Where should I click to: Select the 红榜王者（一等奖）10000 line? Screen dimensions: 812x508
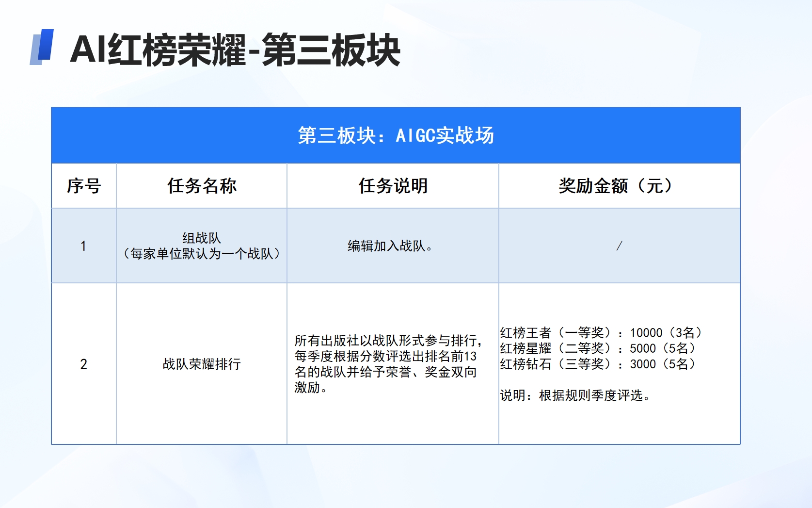[601, 333]
